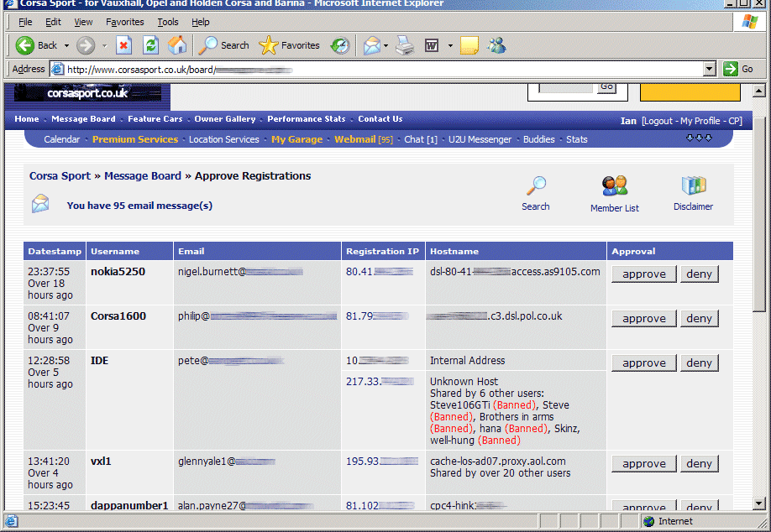Click the site search input field

(x=564, y=87)
